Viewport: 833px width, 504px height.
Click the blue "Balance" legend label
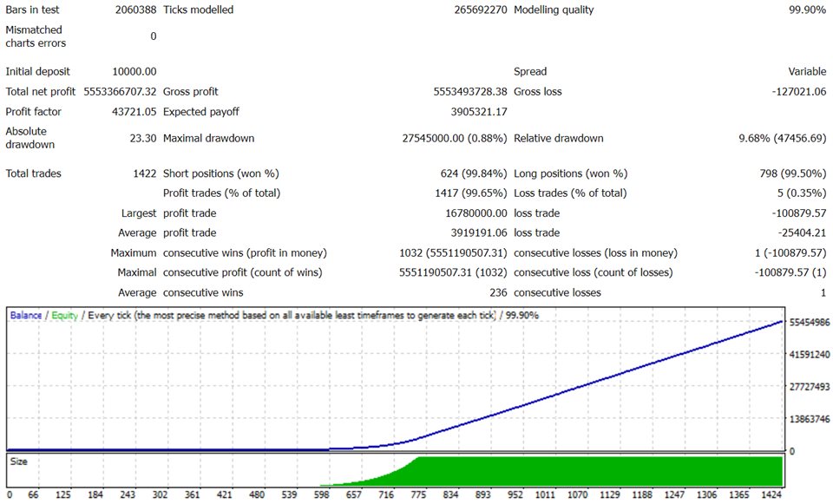point(25,315)
